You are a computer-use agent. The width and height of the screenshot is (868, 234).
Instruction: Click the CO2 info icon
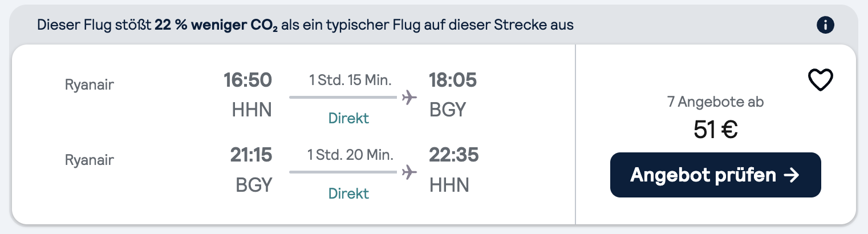click(825, 25)
